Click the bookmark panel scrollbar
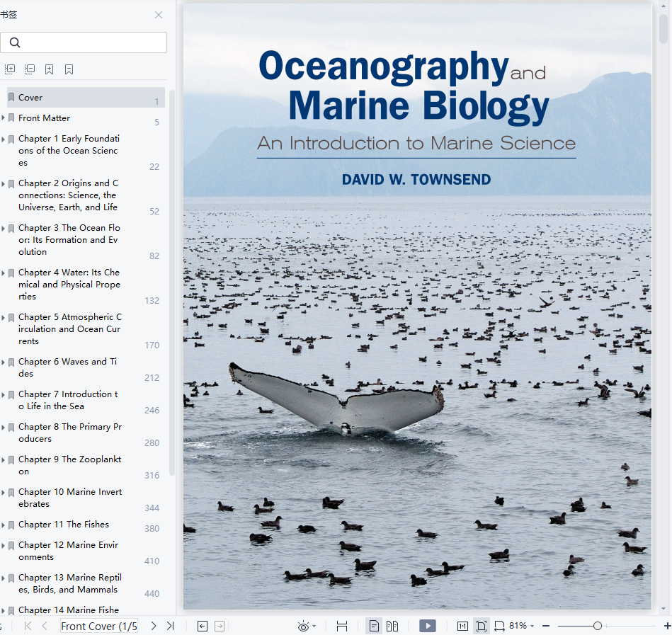This screenshot has width=672, height=635. tap(172, 282)
